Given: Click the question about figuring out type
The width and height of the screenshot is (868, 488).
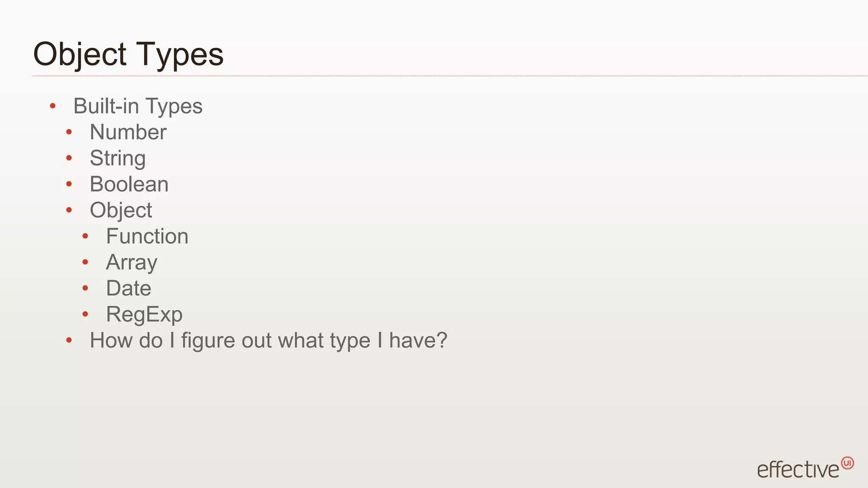Looking at the screenshot, I should (268, 341).
